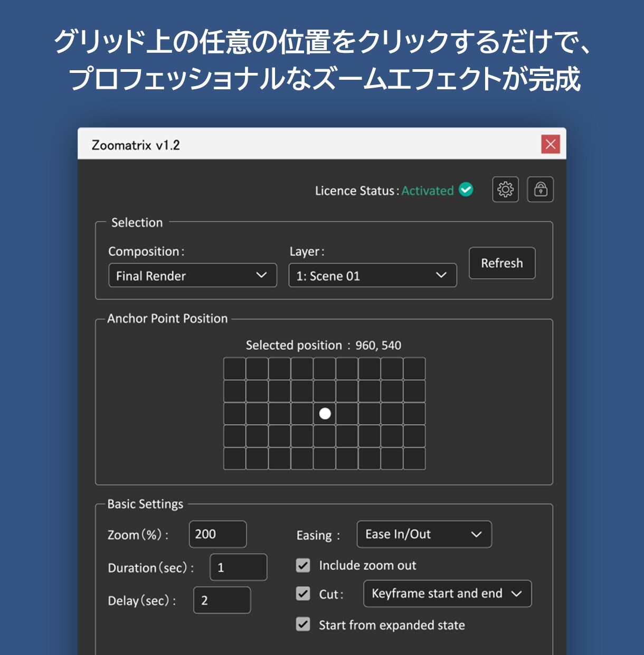This screenshot has width=644, height=655.
Task: Click the Activated status text
Action: point(428,191)
